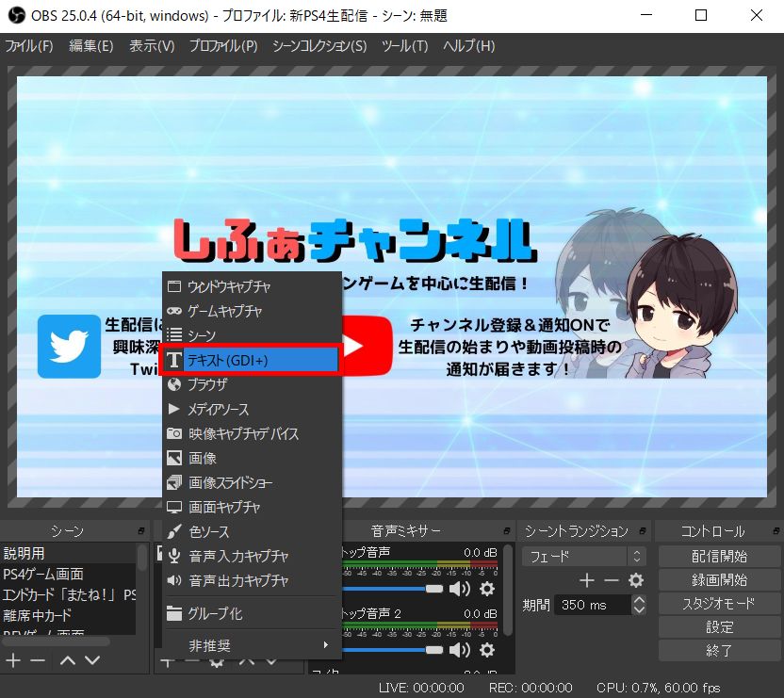Choose Game Capture (ゲームキャプチャ) source
The image size is (784, 698).
pos(252,311)
